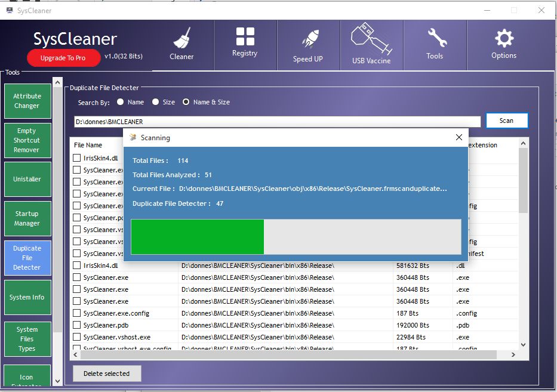Click the Upgrade To Pro button

point(63,58)
